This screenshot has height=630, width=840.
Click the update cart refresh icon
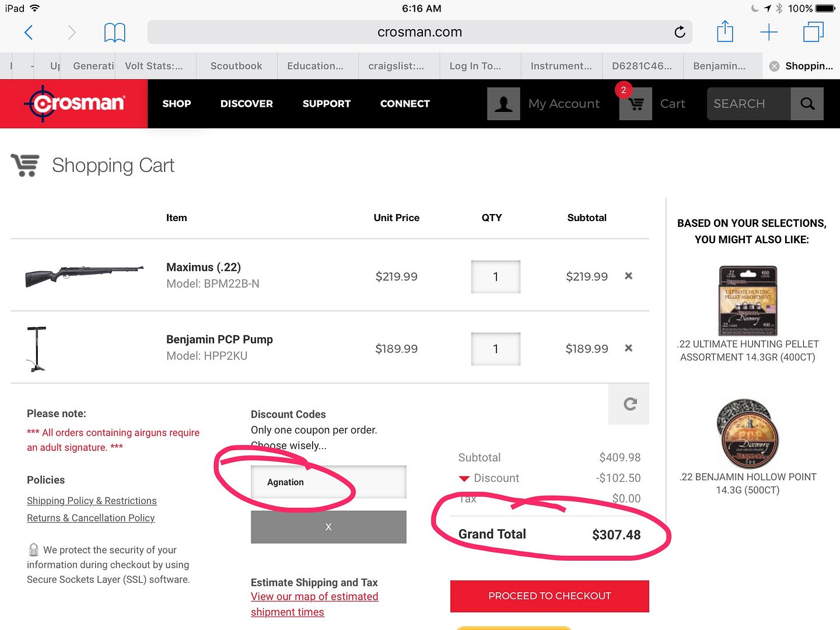tap(629, 404)
